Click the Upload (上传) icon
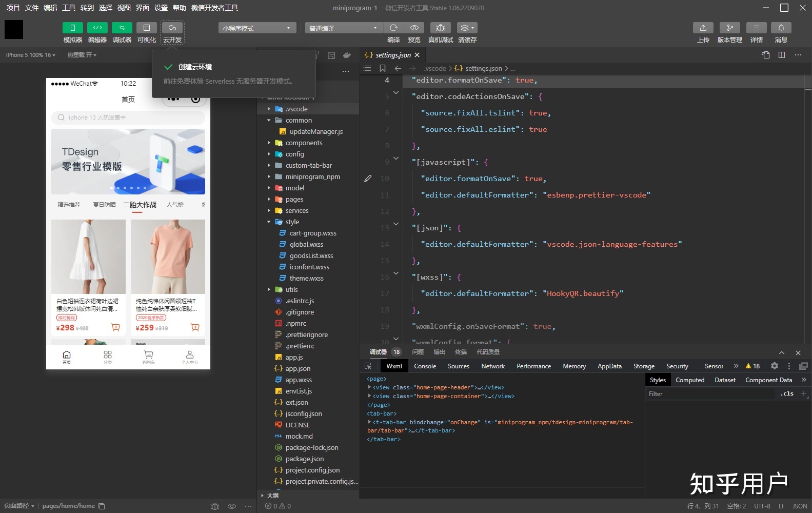This screenshot has height=513, width=812. tap(703, 28)
